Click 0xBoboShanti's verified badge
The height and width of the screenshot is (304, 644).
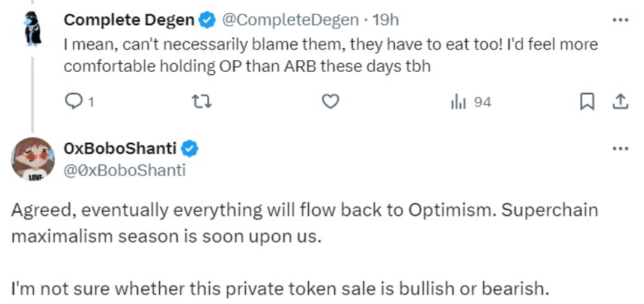pos(191,149)
